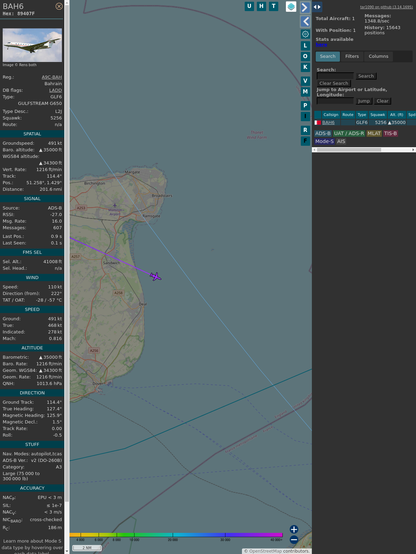
Task: Click the V map button
Action: click(x=305, y=81)
